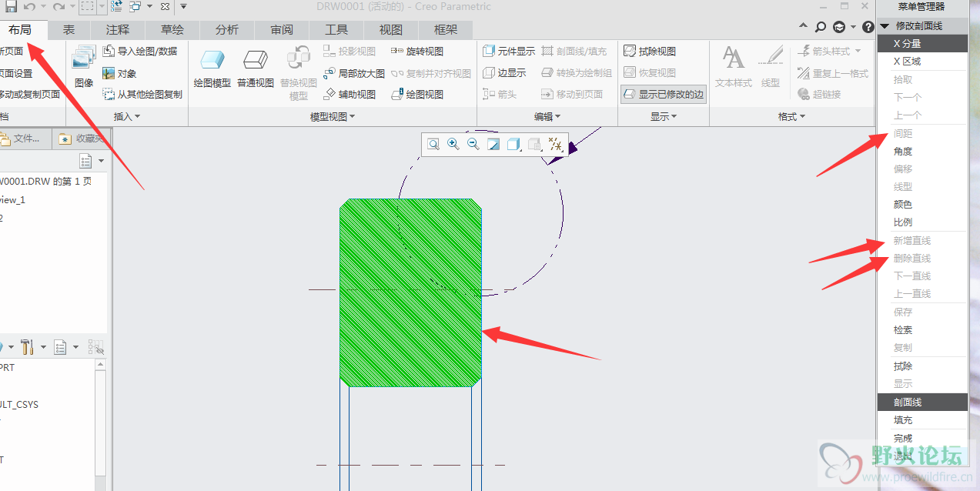The width and height of the screenshot is (980, 491).
Task: Toggle the datum display filters icon
Action: [555, 144]
